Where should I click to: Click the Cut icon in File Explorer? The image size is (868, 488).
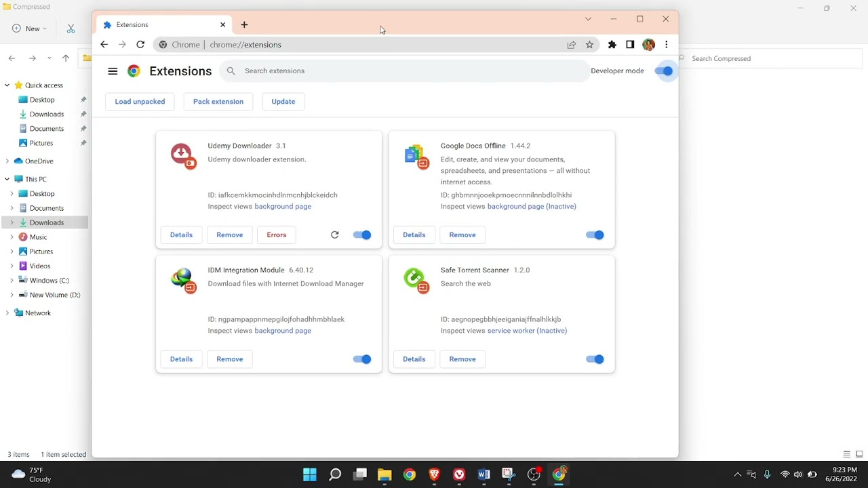[x=71, y=28]
